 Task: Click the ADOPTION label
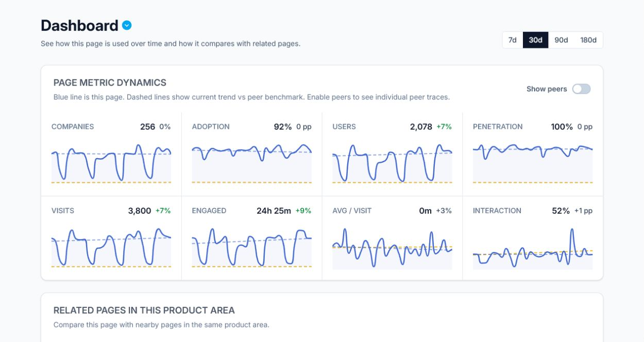[211, 127]
